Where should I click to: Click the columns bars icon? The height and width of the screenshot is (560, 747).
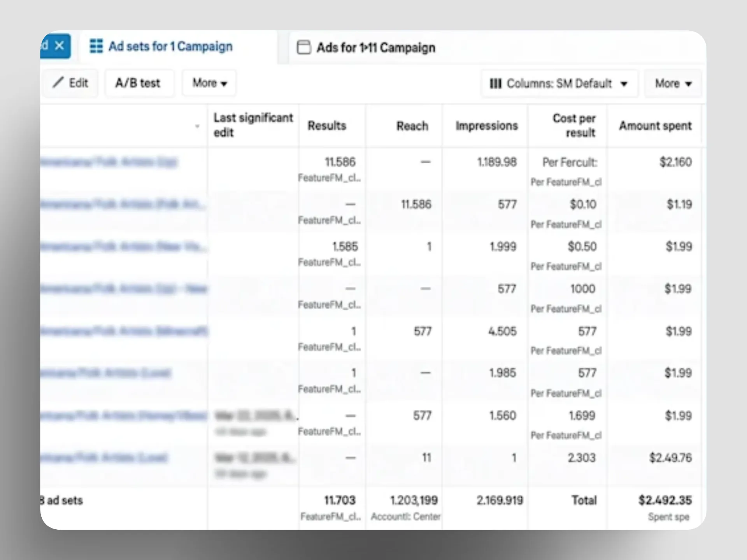(x=495, y=84)
